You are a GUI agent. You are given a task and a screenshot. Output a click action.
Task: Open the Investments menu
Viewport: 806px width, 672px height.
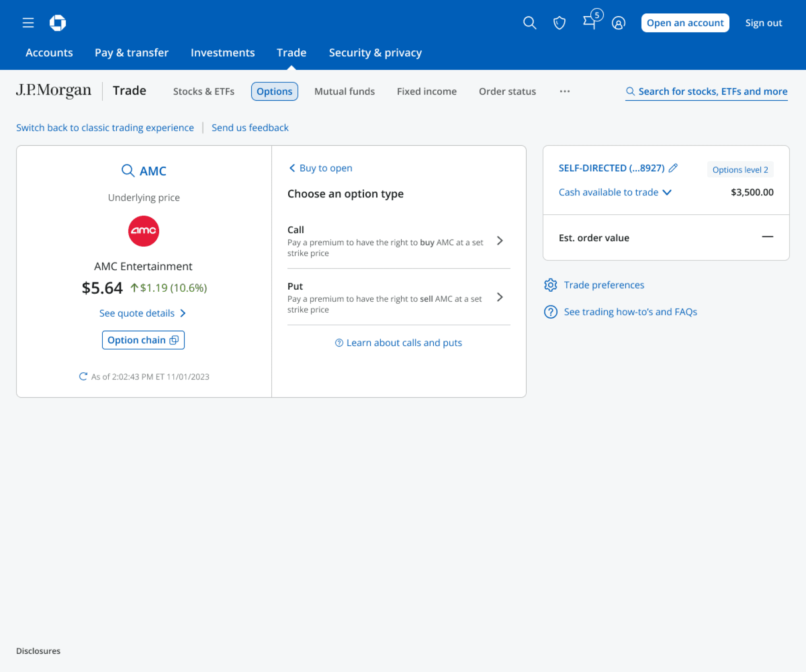click(x=222, y=52)
